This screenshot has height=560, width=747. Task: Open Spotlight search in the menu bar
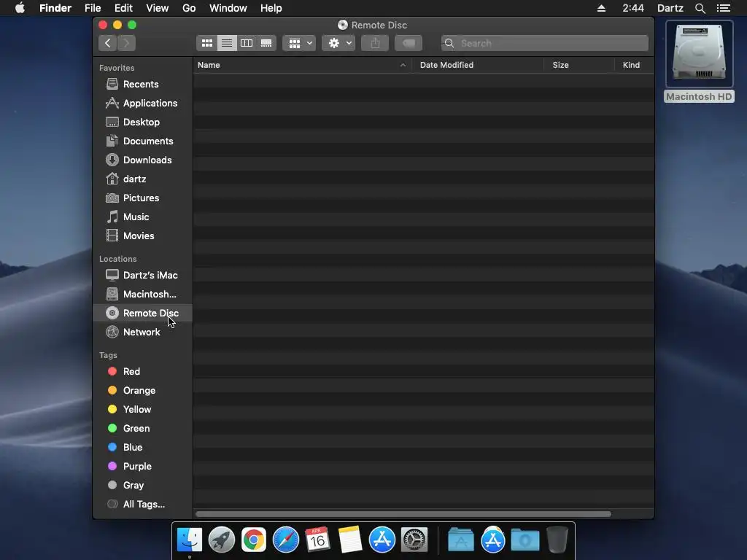click(x=700, y=8)
